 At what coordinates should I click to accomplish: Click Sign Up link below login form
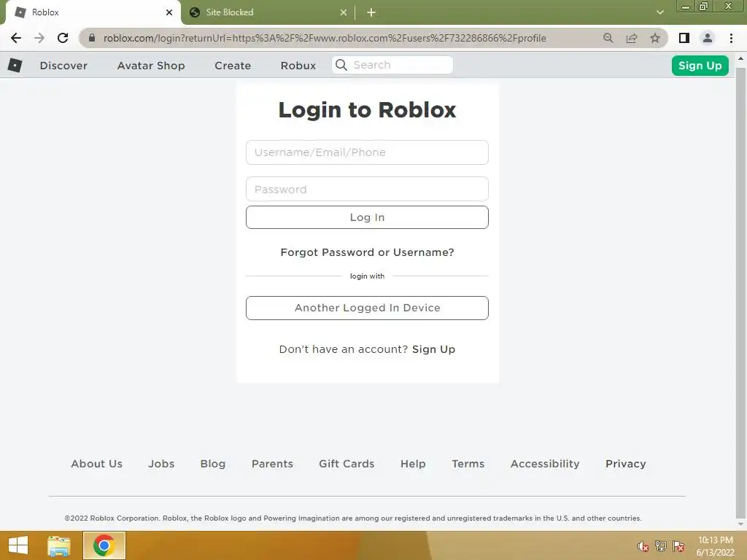[433, 349]
